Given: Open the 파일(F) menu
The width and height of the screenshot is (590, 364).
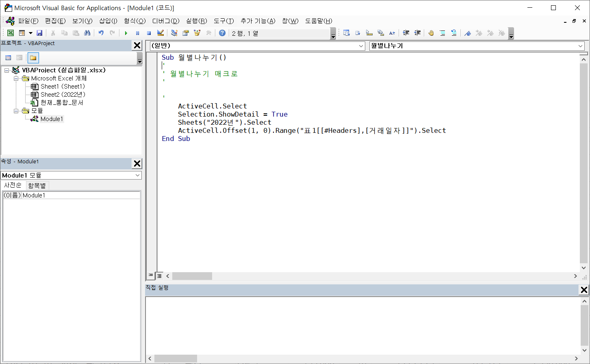Looking at the screenshot, I should [x=28, y=21].
